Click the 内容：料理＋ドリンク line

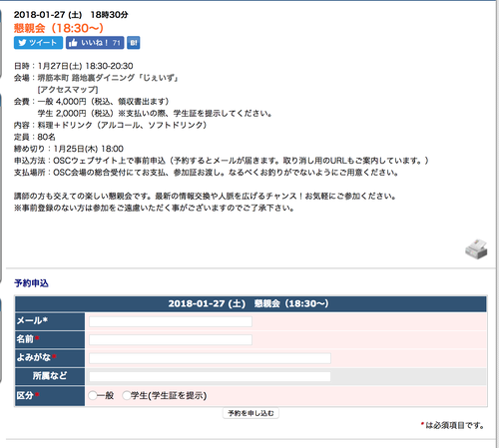pos(110,125)
